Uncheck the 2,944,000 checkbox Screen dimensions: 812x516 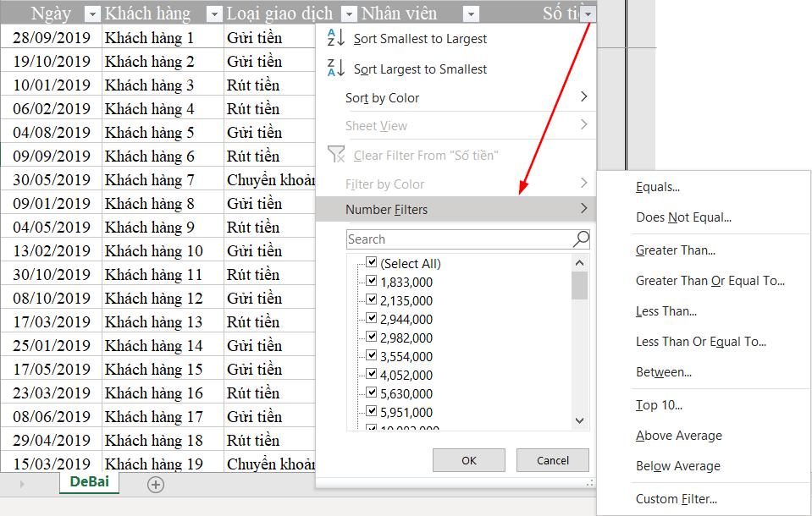[372, 318]
